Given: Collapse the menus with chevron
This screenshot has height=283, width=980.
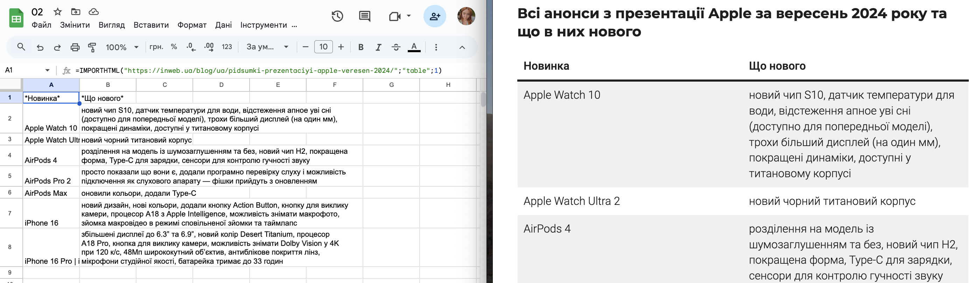Looking at the screenshot, I should 462,47.
